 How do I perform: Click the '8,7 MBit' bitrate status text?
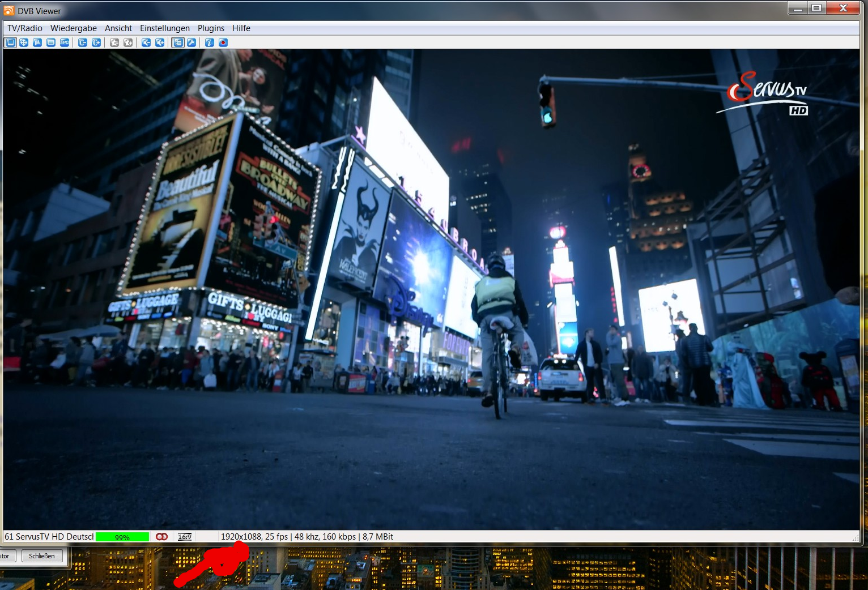(378, 537)
